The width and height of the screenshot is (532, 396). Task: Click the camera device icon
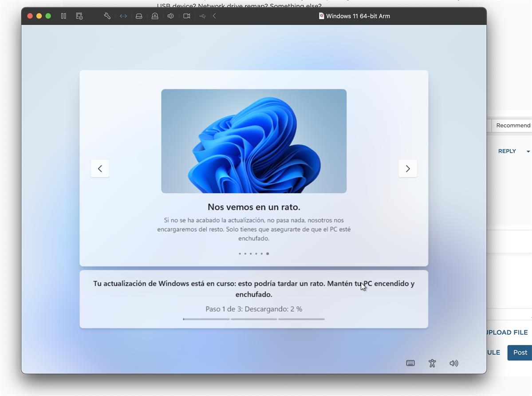(187, 16)
